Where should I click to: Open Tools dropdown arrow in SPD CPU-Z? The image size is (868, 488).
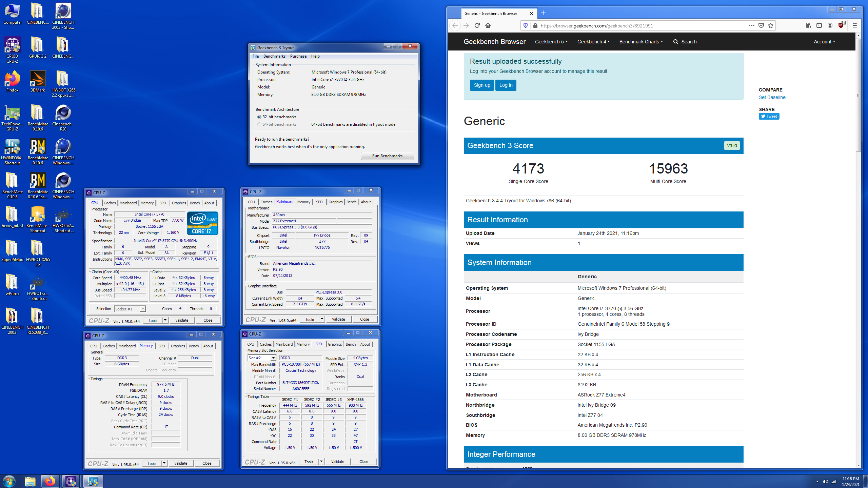pyautogui.click(x=321, y=462)
